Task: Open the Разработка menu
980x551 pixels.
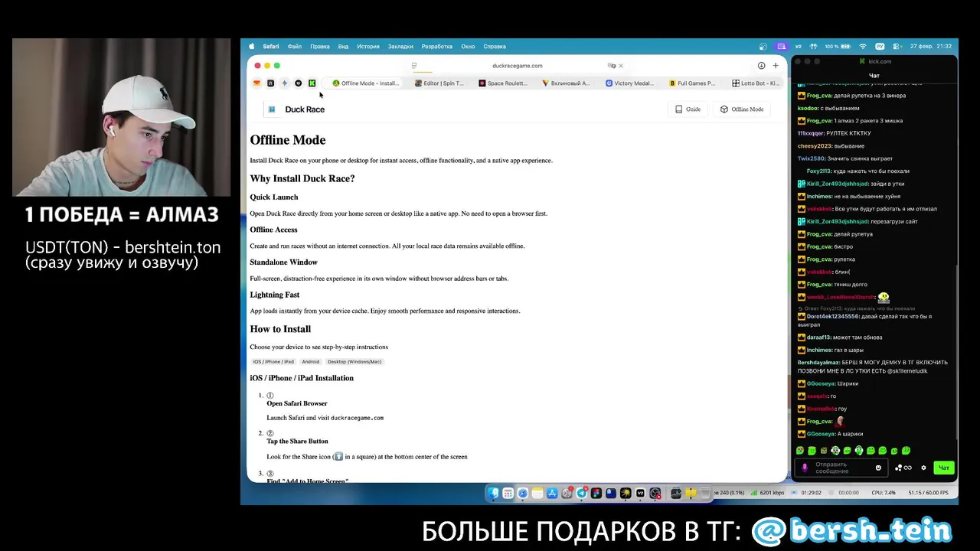Action: point(437,46)
